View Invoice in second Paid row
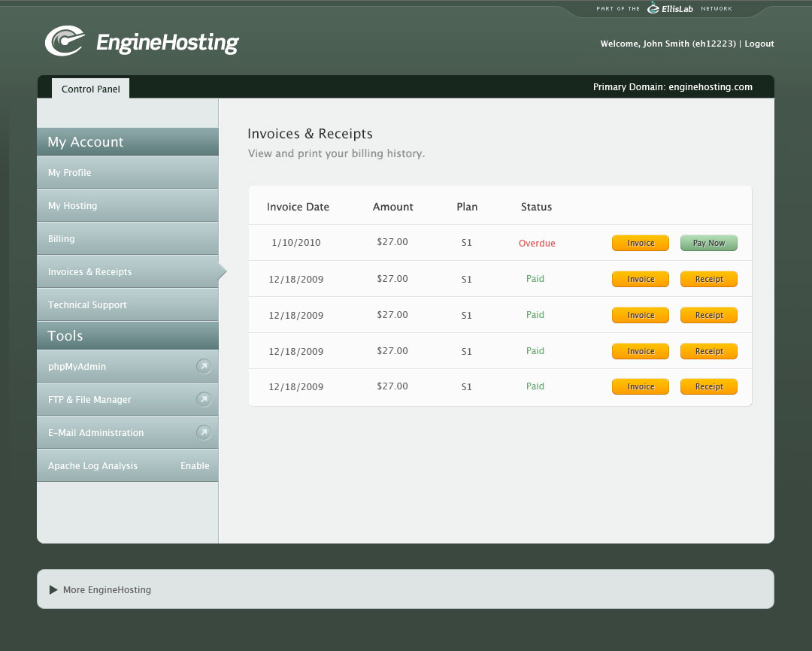 click(x=641, y=315)
